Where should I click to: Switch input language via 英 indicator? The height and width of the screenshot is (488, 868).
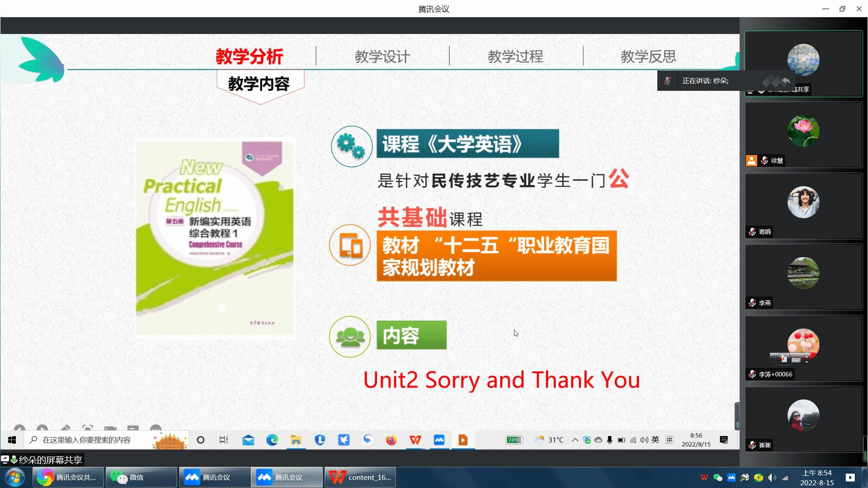click(656, 440)
